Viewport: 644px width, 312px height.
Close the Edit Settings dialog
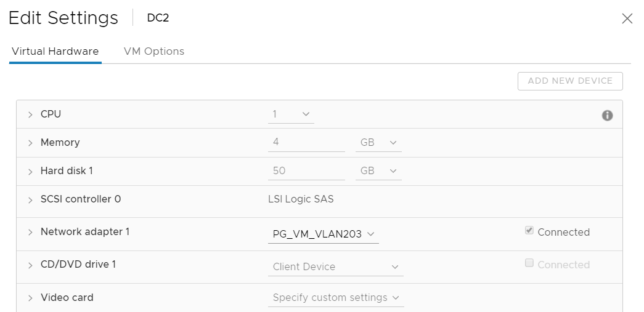(627, 18)
